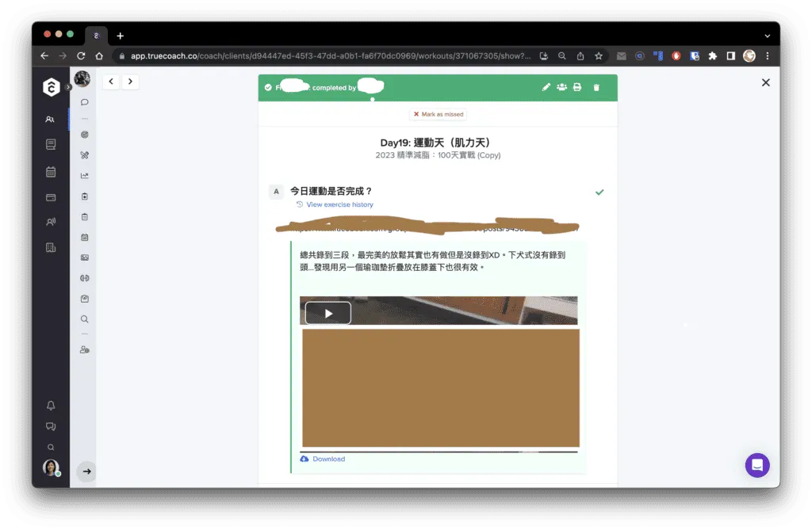Open Chrome tab list dropdown chevron

pos(767,36)
